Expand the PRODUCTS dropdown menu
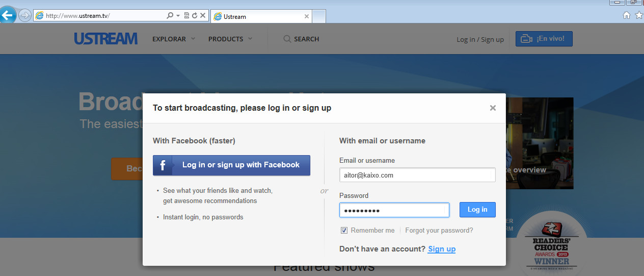The width and height of the screenshot is (644, 276). [x=230, y=39]
